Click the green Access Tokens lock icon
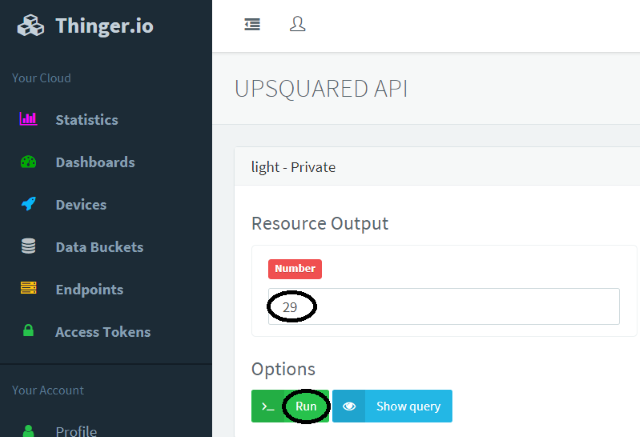 pos(28,330)
